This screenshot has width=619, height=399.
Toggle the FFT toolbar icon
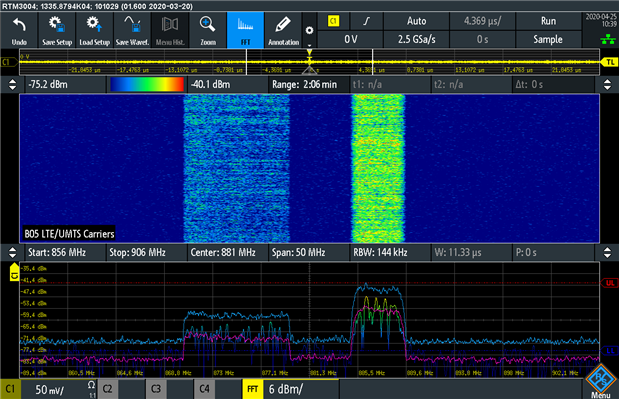tap(246, 30)
